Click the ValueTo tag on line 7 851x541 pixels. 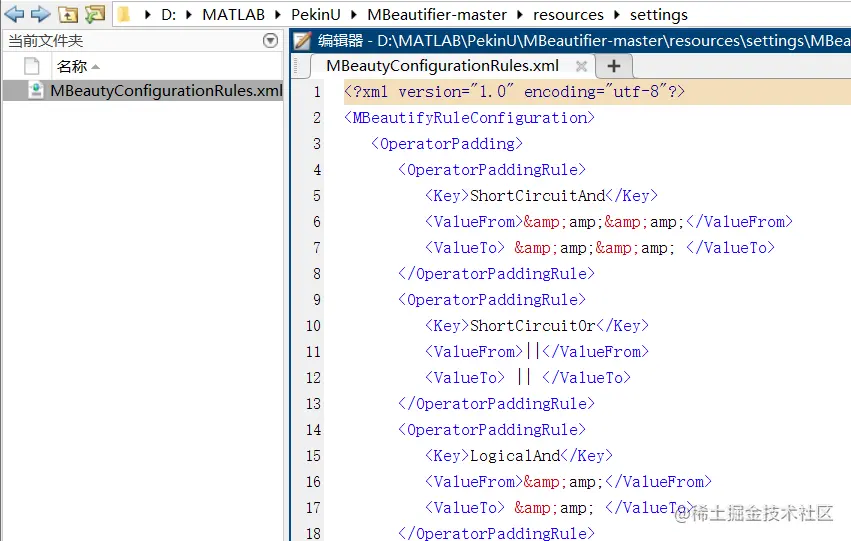[465, 247]
